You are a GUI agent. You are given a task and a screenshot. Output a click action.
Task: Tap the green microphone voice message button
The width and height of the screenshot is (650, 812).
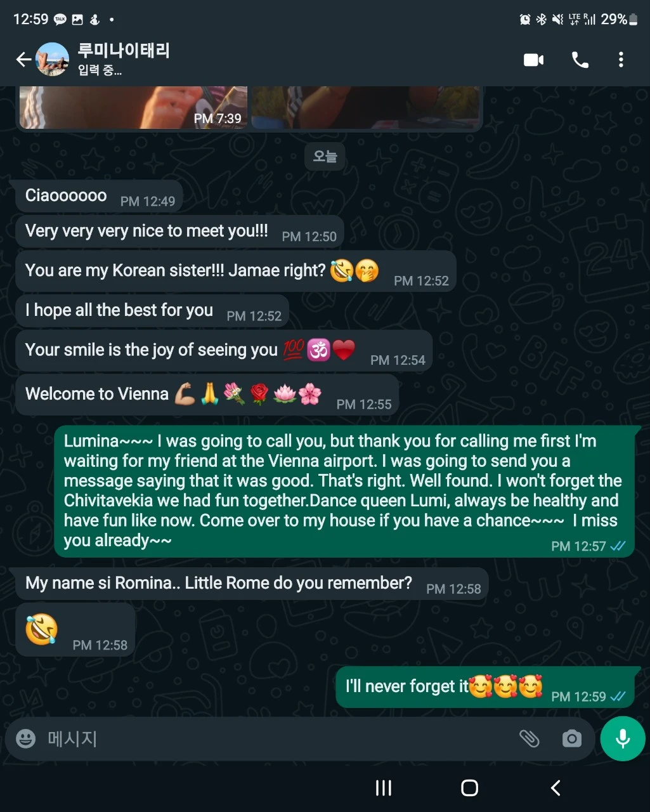[623, 738]
